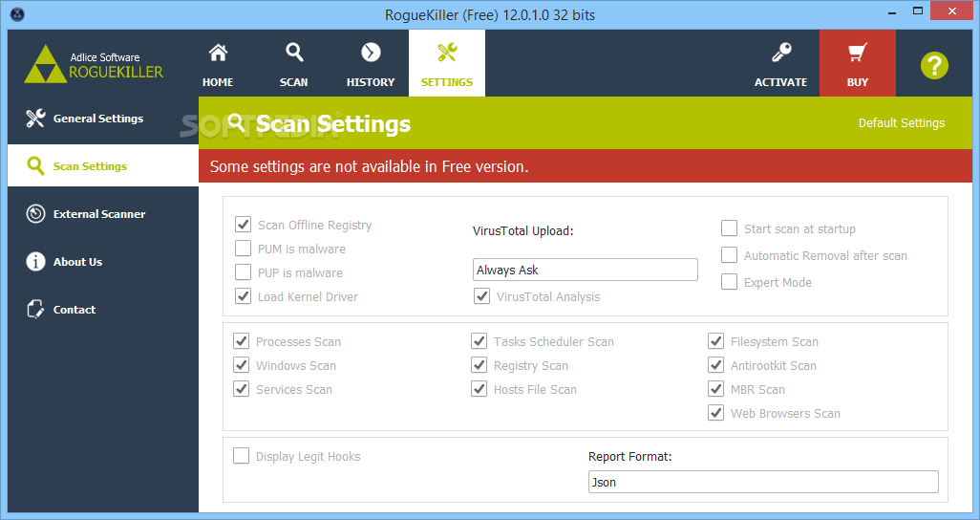Open Contact section
The image size is (980, 520).
click(103, 309)
